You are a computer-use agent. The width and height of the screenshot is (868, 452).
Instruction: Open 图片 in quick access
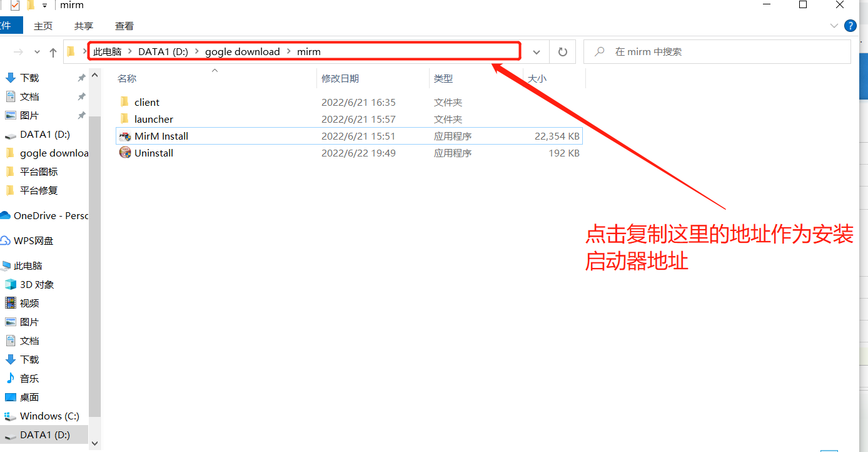pyautogui.click(x=29, y=115)
